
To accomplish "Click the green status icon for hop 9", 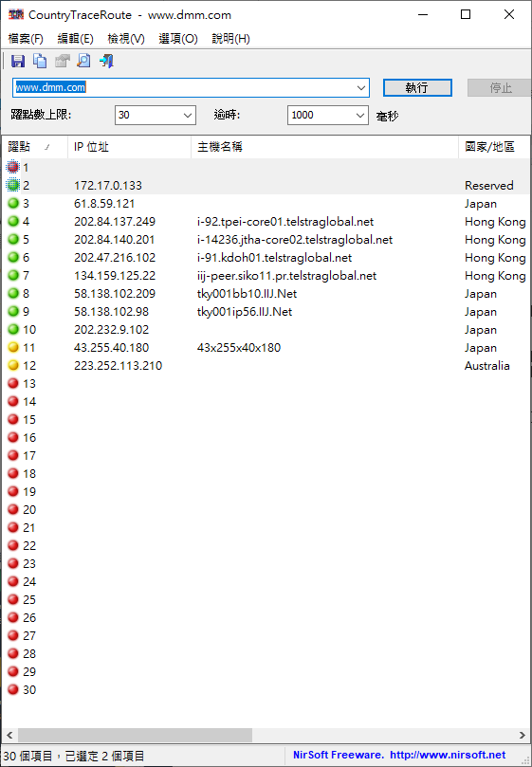I will click(x=13, y=312).
